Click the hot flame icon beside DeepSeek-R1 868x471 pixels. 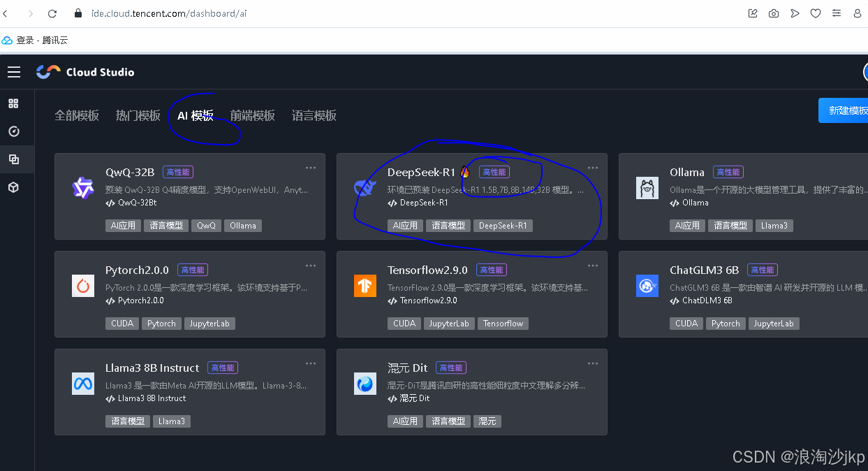(465, 172)
